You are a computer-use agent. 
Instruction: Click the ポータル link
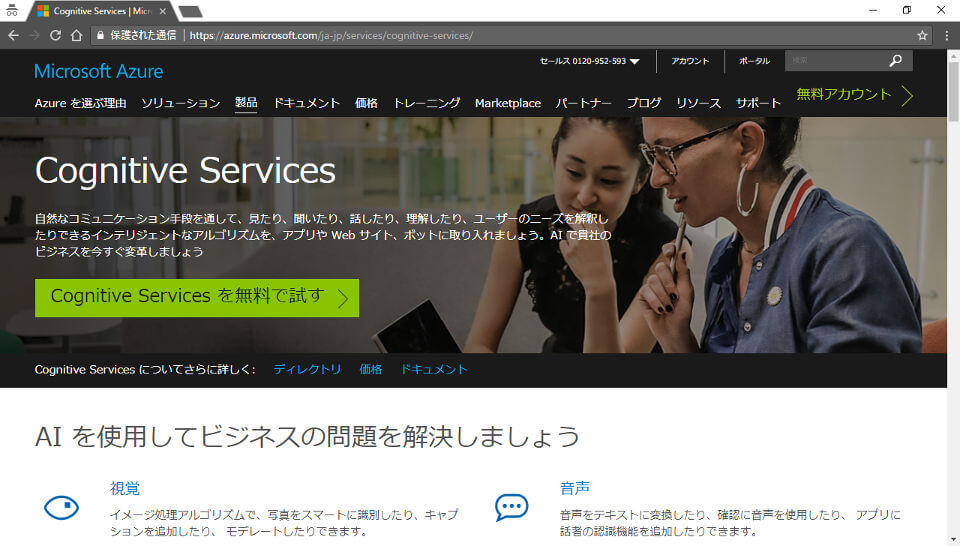coord(754,61)
